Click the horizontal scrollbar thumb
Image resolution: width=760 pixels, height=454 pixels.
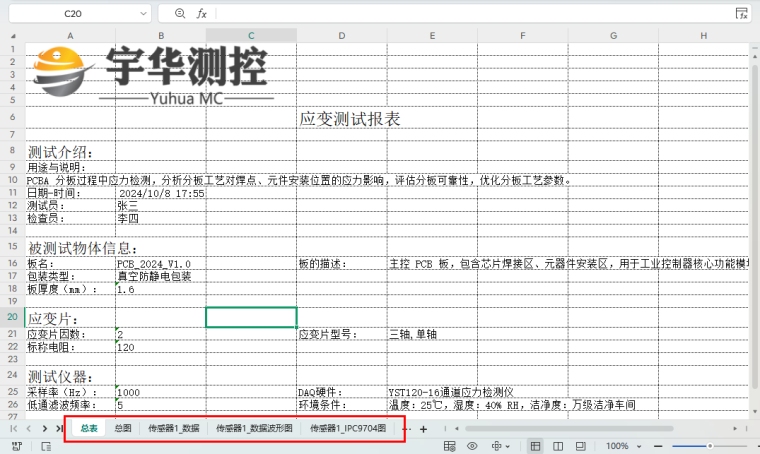(569, 429)
